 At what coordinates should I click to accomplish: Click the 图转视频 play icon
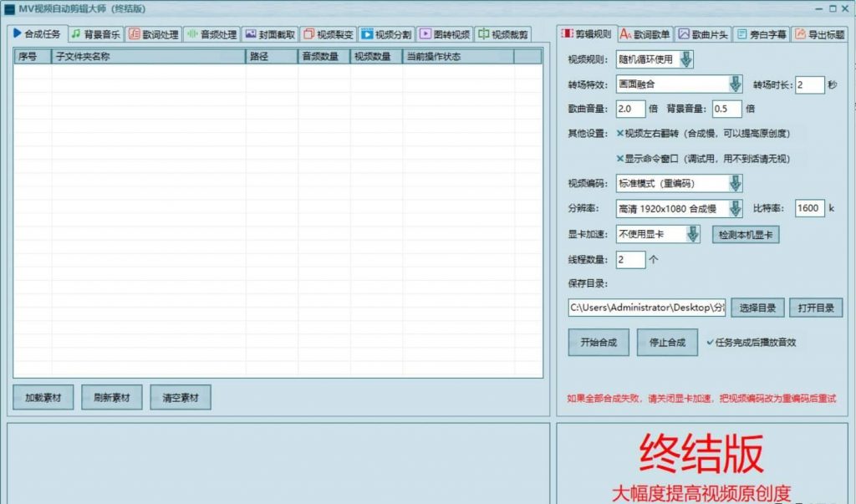[425, 34]
